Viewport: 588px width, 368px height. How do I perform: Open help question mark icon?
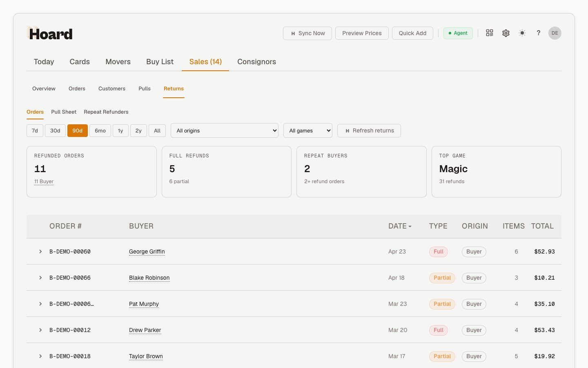click(539, 33)
